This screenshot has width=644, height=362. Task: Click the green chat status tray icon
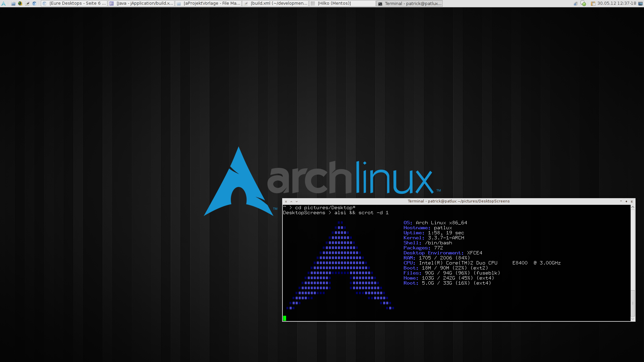pos(583,3)
